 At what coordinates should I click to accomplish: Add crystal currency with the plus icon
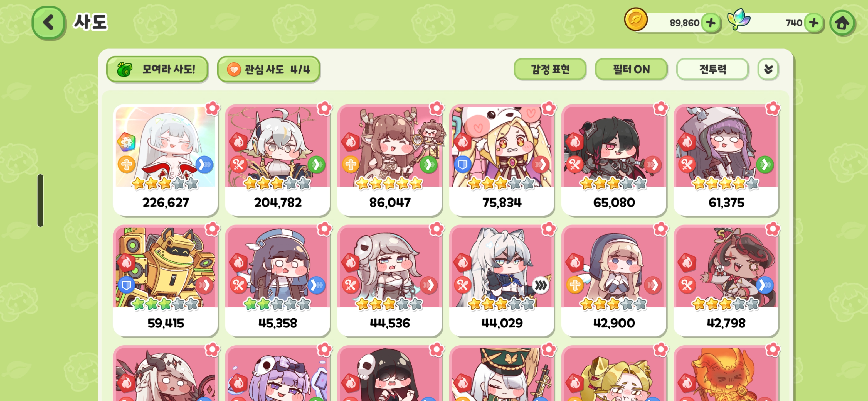pos(813,23)
